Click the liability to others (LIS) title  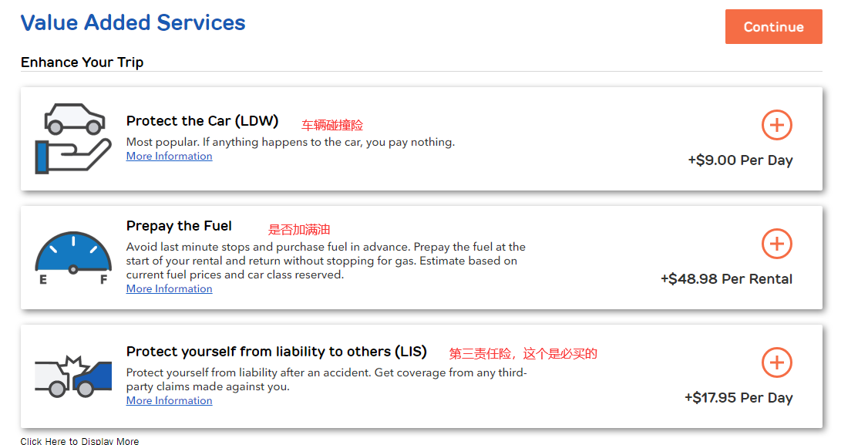[x=276, y=352]
